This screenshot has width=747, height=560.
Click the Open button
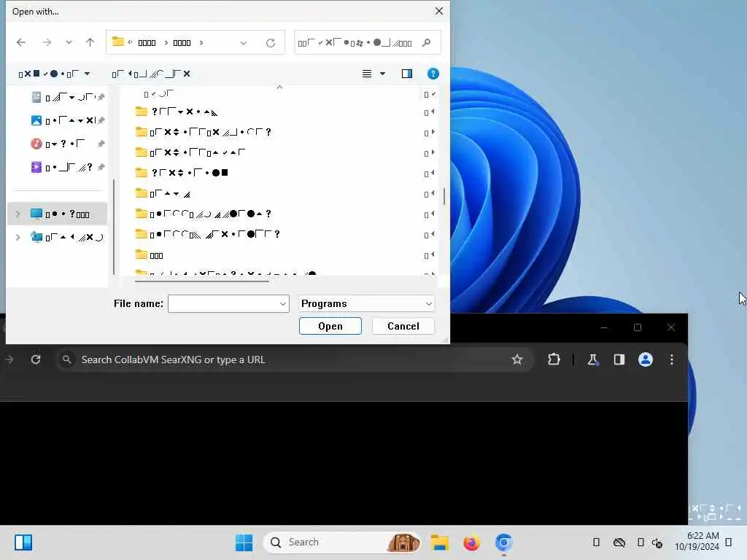tap(330, 326)
